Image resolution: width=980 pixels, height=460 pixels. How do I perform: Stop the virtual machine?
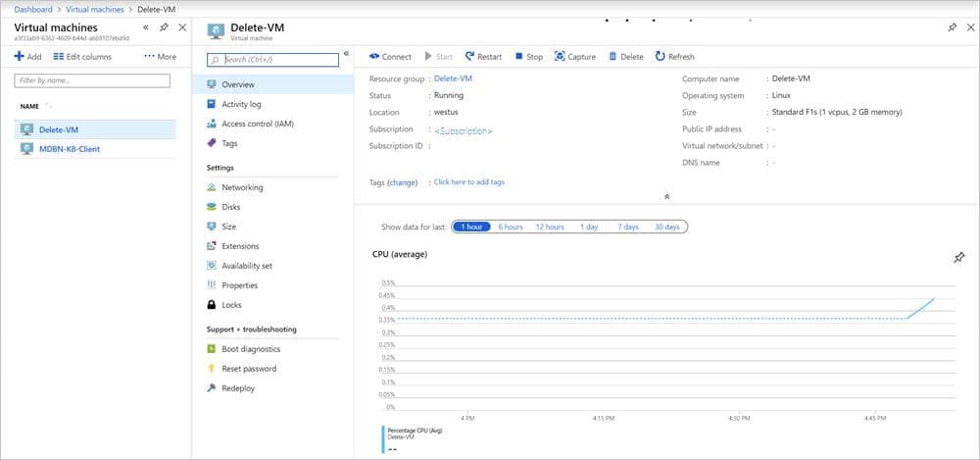529,56
